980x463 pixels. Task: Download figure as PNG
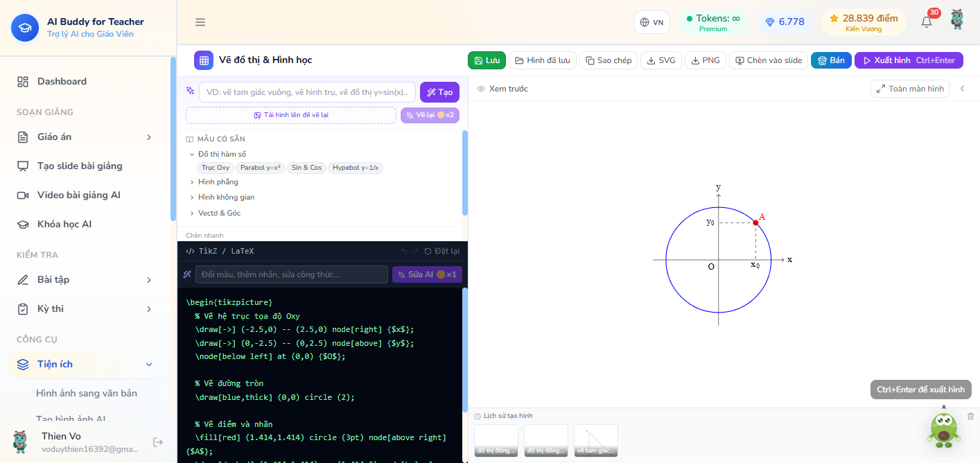click(705, 60)
